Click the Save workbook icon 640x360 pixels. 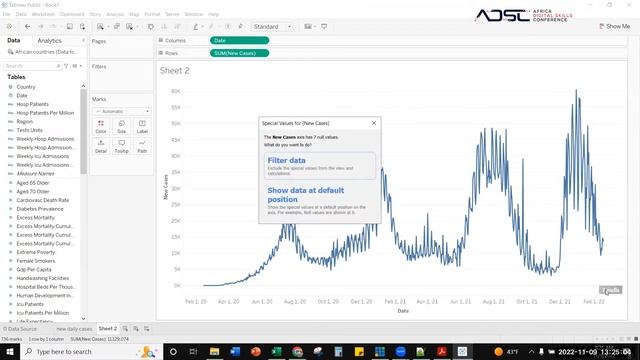point(69,27)
